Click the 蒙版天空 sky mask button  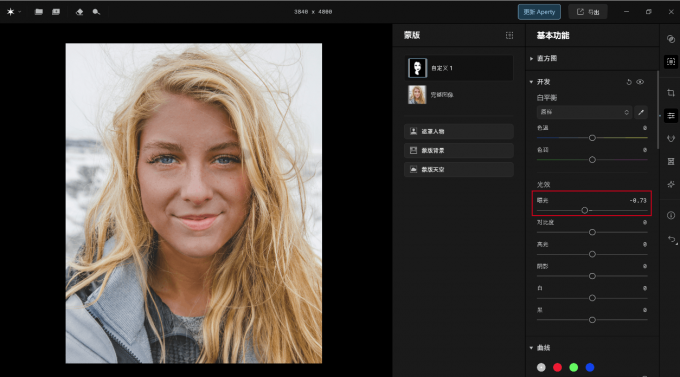click(459, 169)
